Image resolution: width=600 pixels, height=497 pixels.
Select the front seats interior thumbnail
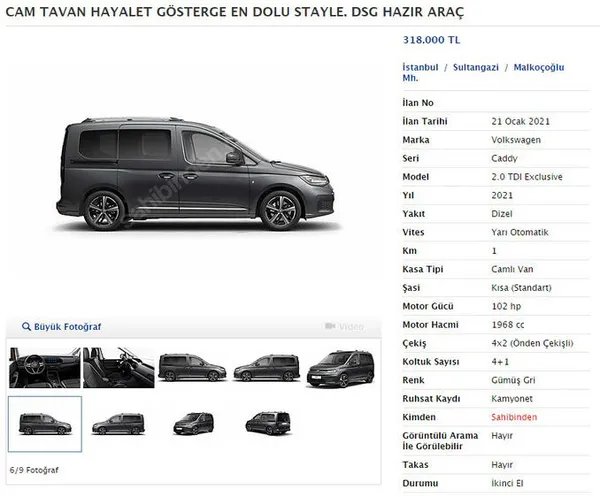point(118,368)
